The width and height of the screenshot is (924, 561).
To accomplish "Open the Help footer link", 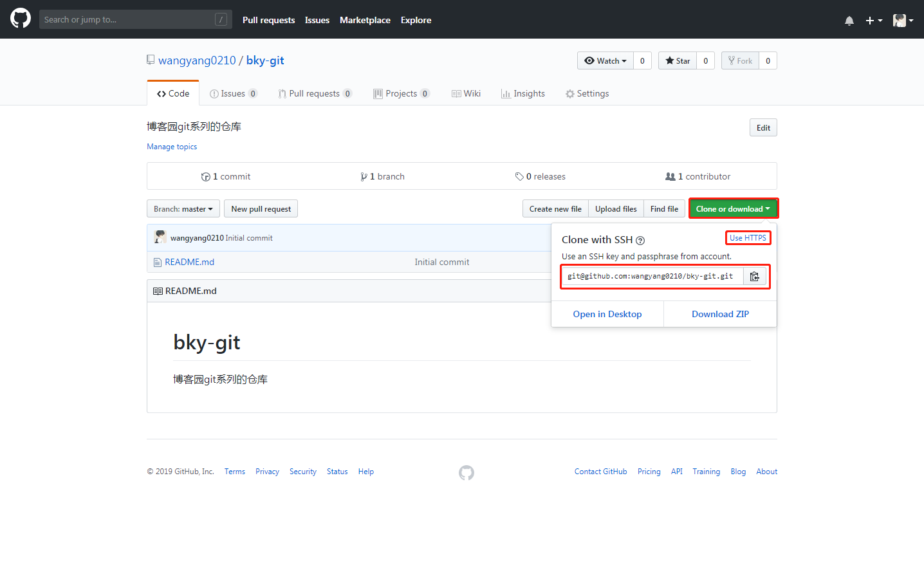I will click(366, 472).
